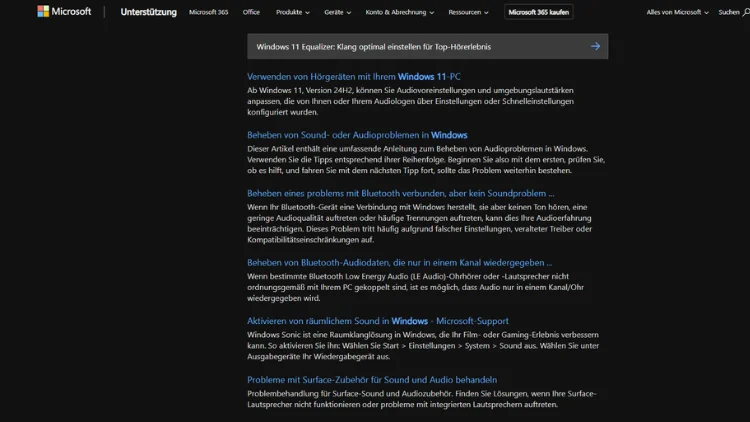Open Bluetooth-Audiodaten nur in einem Kanal link
This screenshot has width=750, height=422.
pyautogui.click(x=399, y=263)
